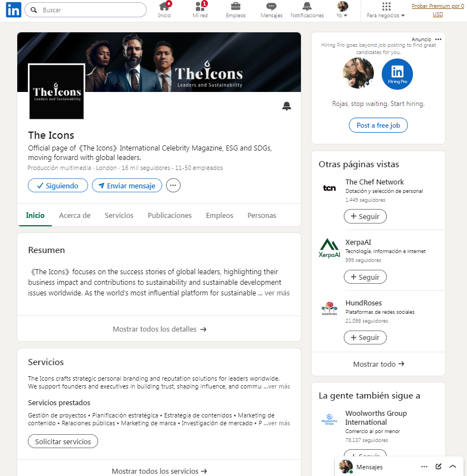Click Probar Premium por 0 USD link
This screenshot has height=476, width=467.
pos(437,10)
